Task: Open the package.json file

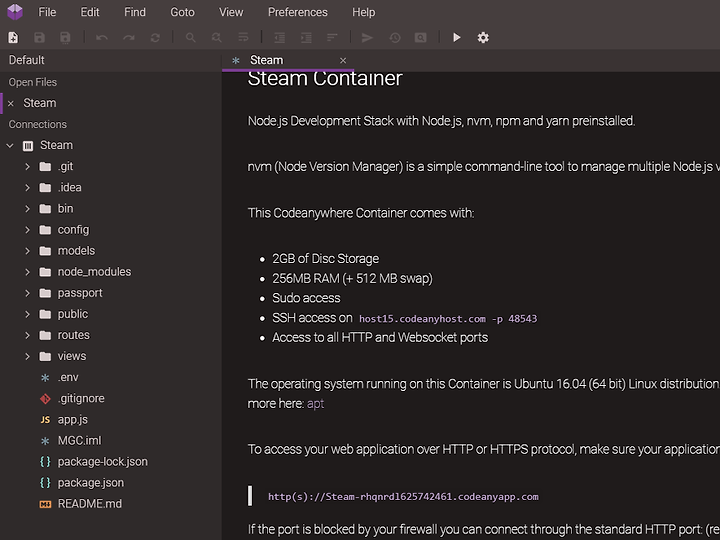Action: (90, 483)
